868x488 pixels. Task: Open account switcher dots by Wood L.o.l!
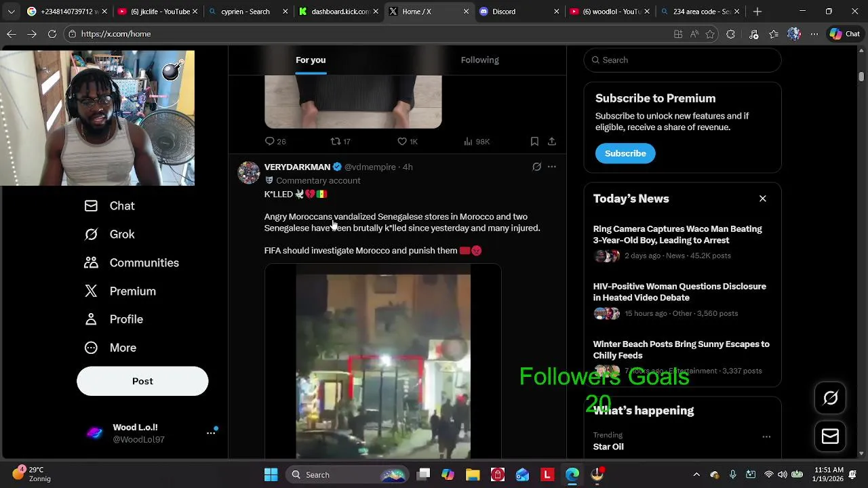tap(211, 432)
